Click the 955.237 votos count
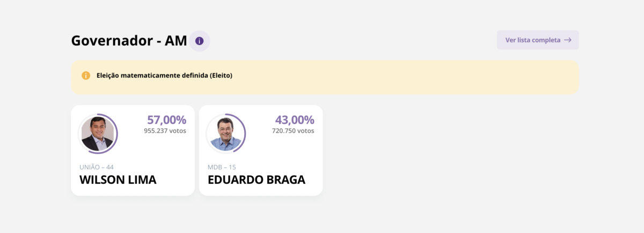Image resolution: width=644 pixels, height=233 pixels. (165, 131)
